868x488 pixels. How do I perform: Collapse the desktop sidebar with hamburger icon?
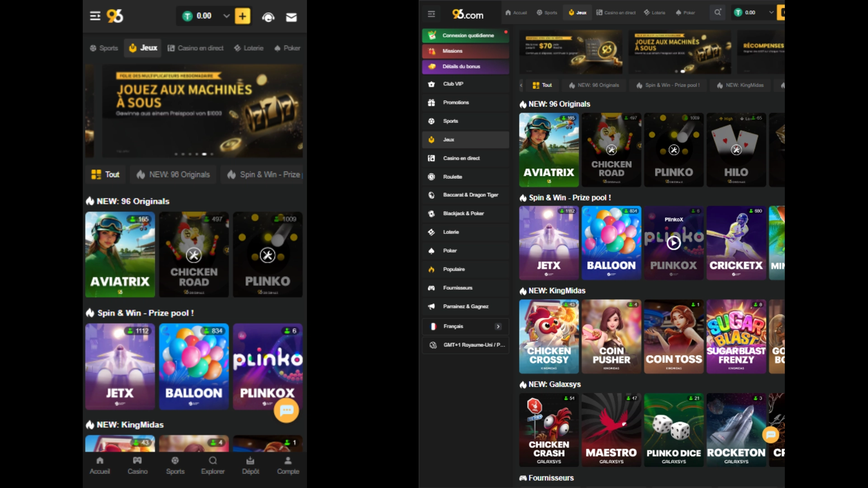coord(431,14)
